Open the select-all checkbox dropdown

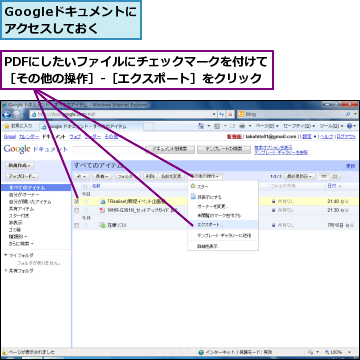point(81,176)
